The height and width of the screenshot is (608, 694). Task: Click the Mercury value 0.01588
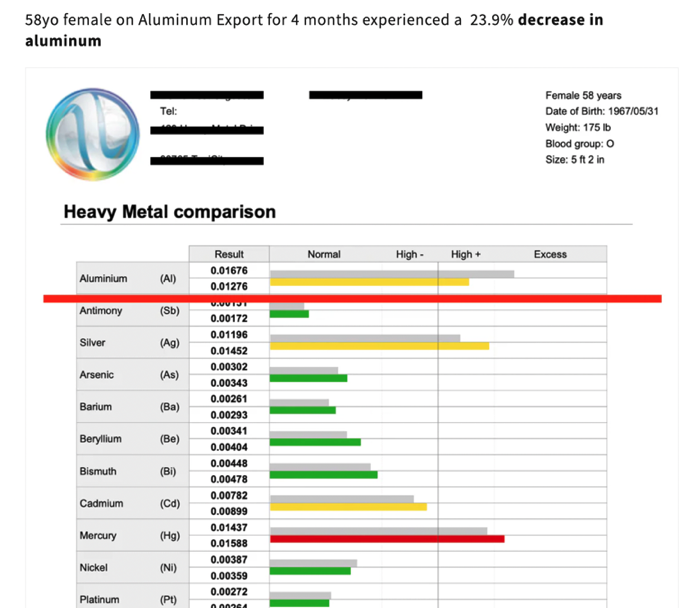228,543
